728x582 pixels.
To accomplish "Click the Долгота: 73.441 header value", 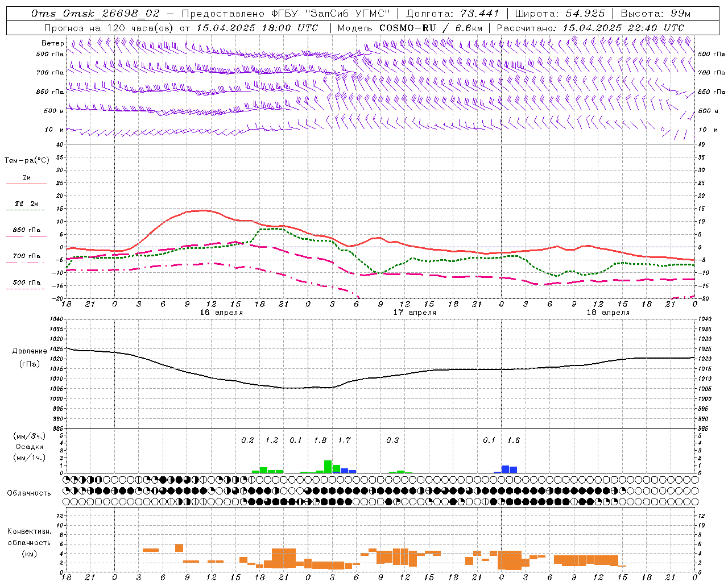I will 452,14.
